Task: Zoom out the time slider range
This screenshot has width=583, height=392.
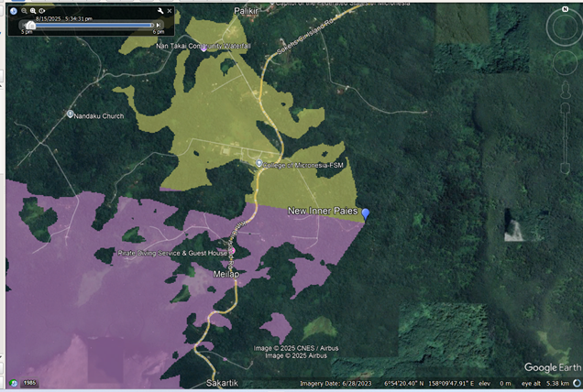Action: coord(22,11)
